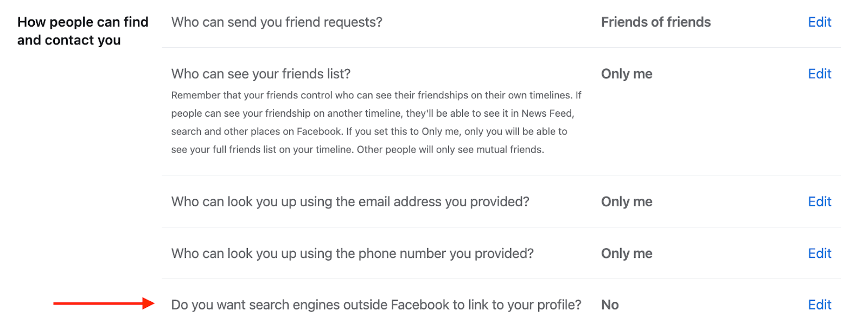The height and width of the screenshot is (329, 868).
Task: Select "Only me" value for friends list visibility
Action: 627,74
